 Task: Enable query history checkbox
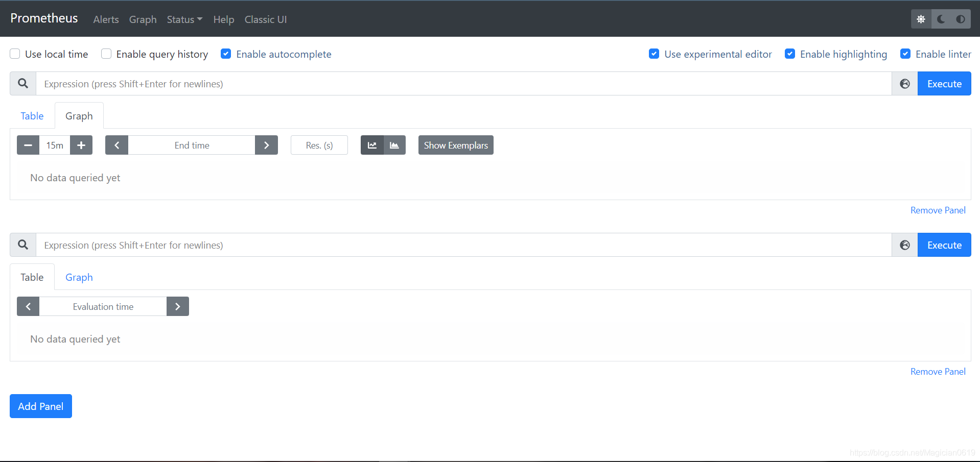point(106,54)
